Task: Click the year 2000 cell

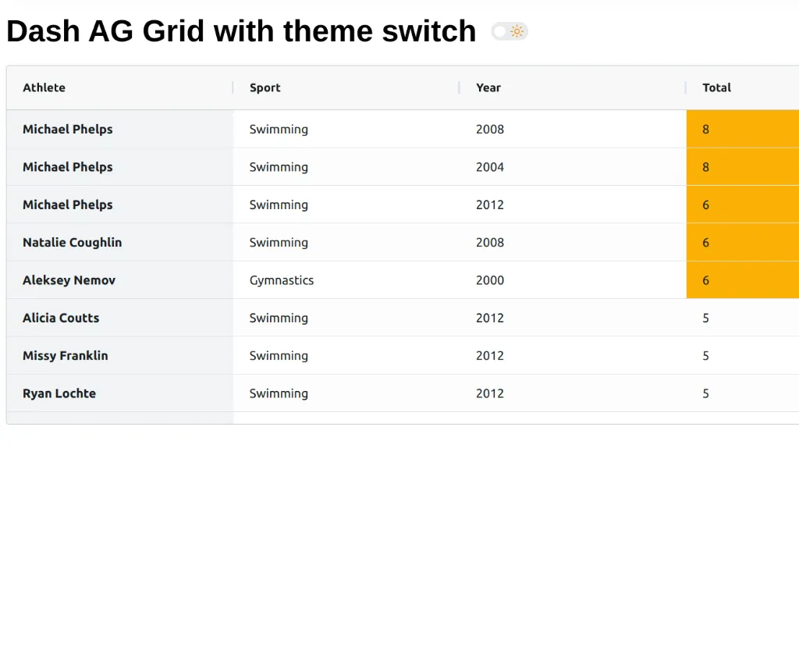Action: pos(490,280)
